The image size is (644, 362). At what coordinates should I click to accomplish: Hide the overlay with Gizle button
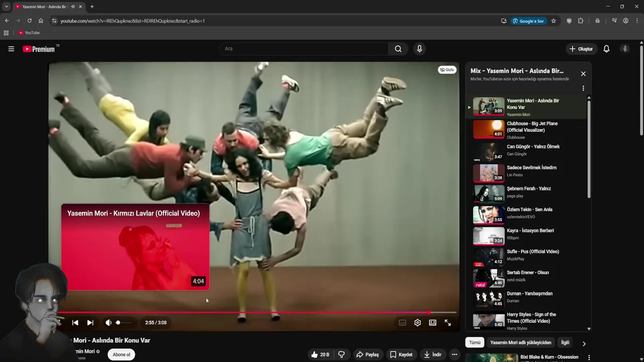point(447,70)
